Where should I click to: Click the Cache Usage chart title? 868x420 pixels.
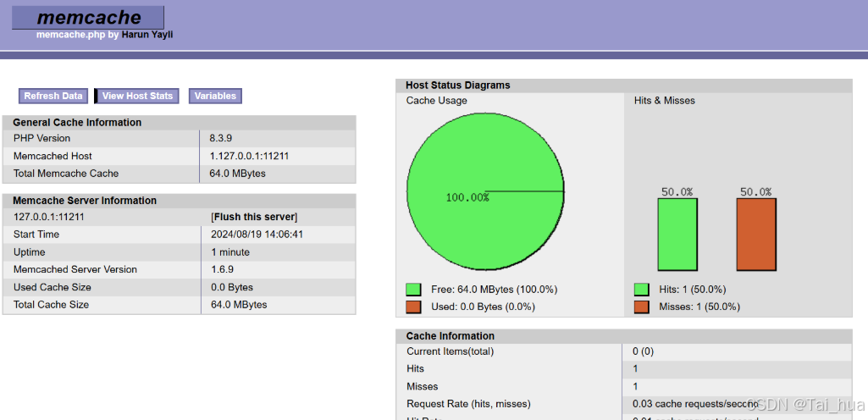tap(437, 101)
